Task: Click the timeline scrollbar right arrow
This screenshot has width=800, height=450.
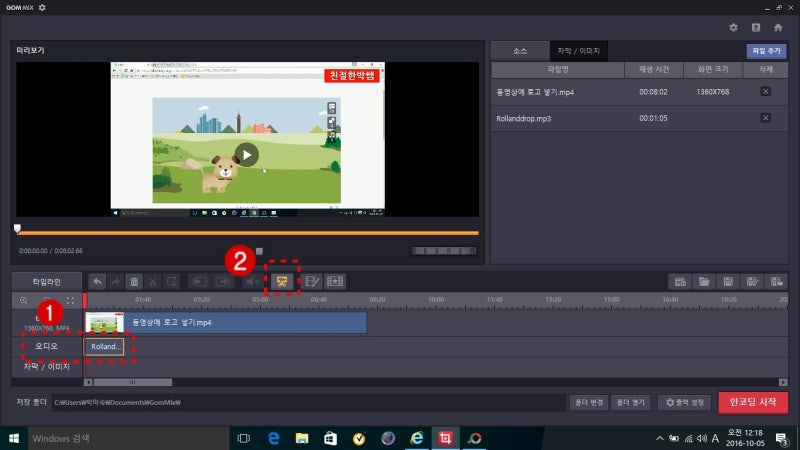Action: tap(783, 382)
